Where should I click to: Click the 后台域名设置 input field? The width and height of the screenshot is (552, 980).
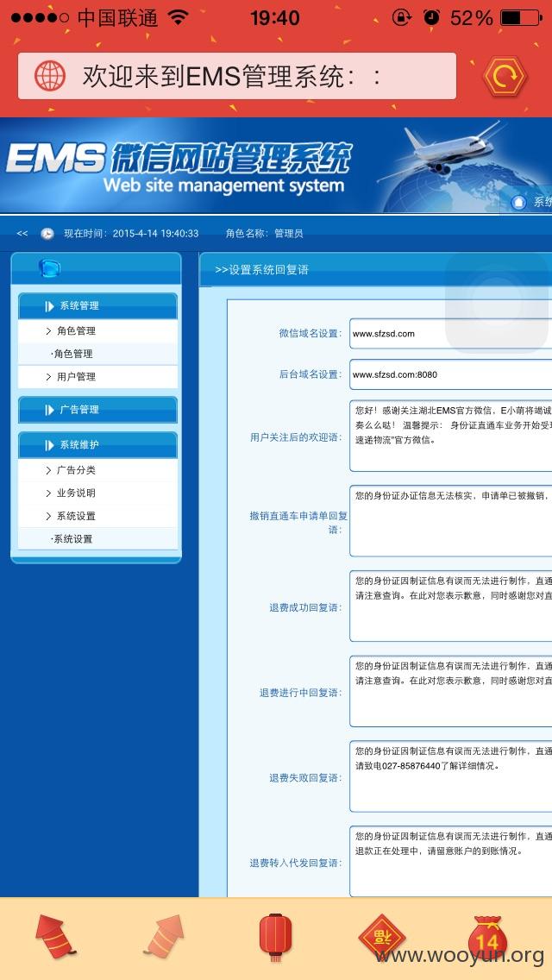click(x=450, y=374)
